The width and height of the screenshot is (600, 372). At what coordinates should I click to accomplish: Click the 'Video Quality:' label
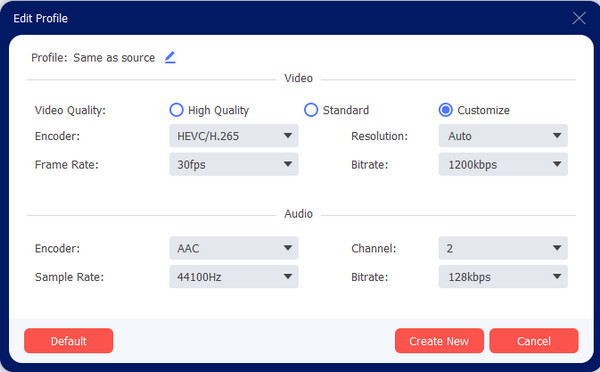coord(70,110)
